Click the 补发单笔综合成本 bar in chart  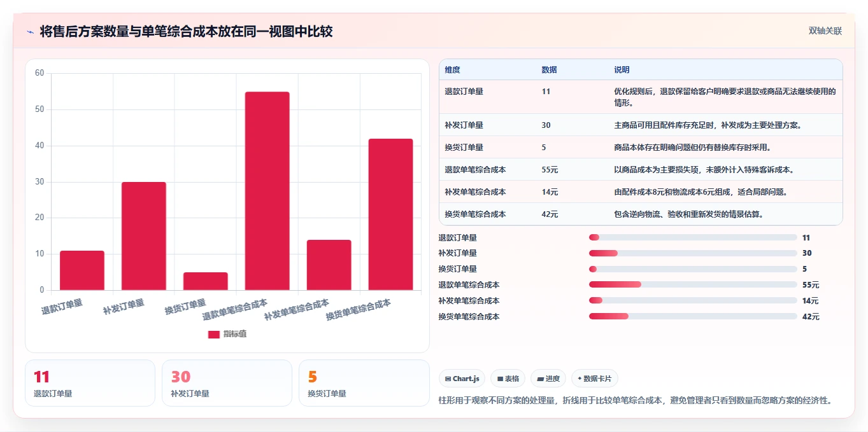[x=329, y=265]
